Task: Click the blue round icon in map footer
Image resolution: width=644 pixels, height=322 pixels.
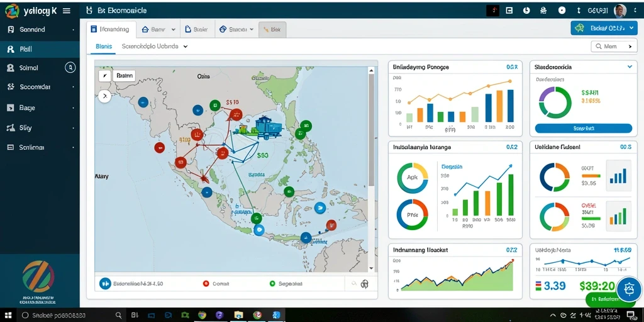Action: 106,284
